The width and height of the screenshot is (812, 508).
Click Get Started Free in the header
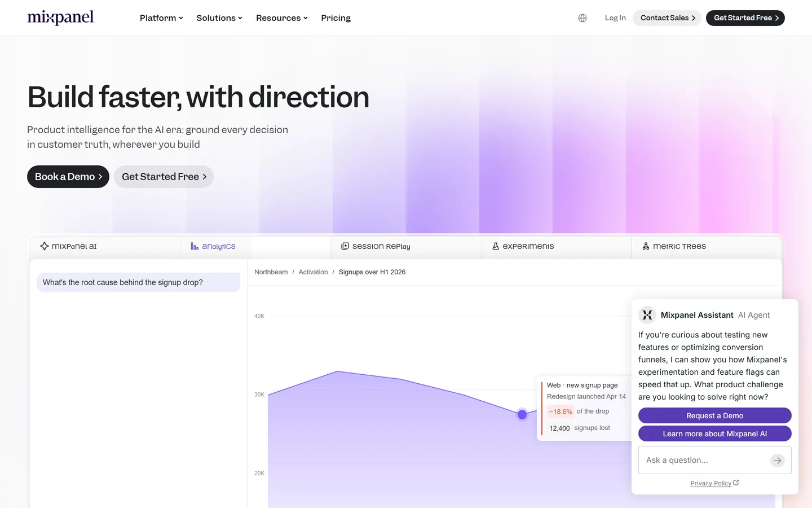tap(745, 18)
